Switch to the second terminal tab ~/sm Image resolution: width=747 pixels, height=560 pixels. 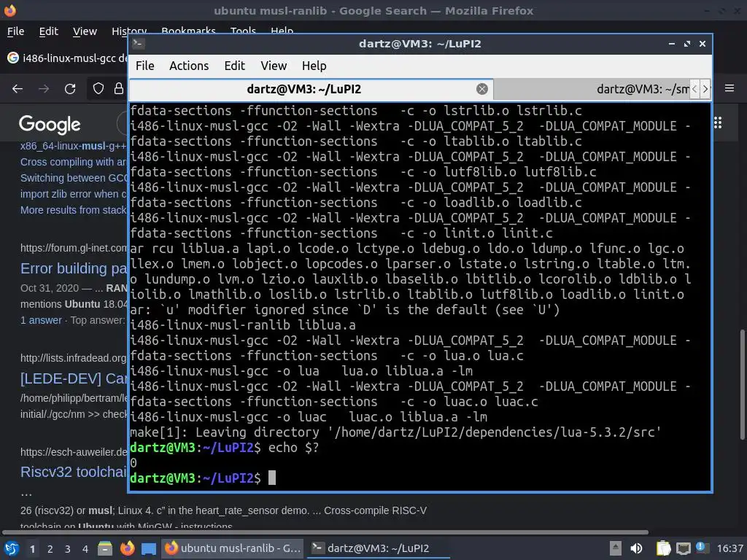(x=591, y=89)
